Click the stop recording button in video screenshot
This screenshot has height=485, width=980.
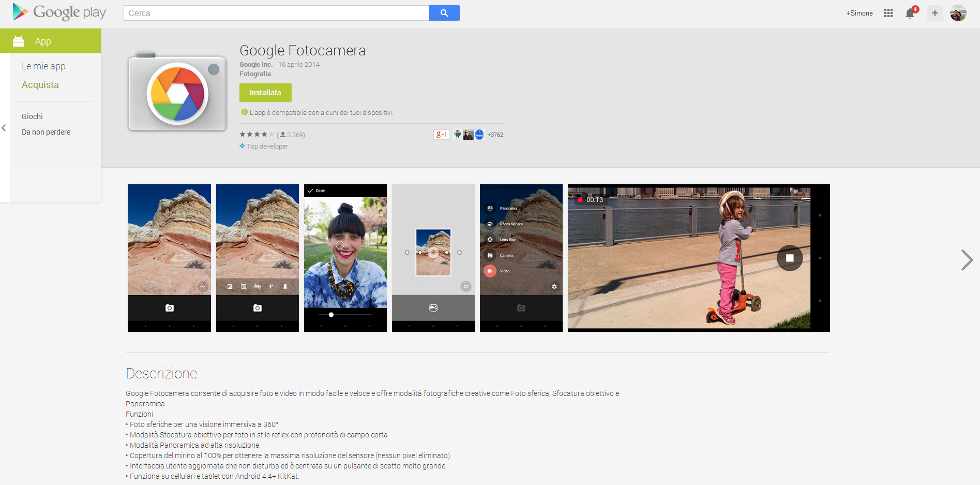(790, 258)
